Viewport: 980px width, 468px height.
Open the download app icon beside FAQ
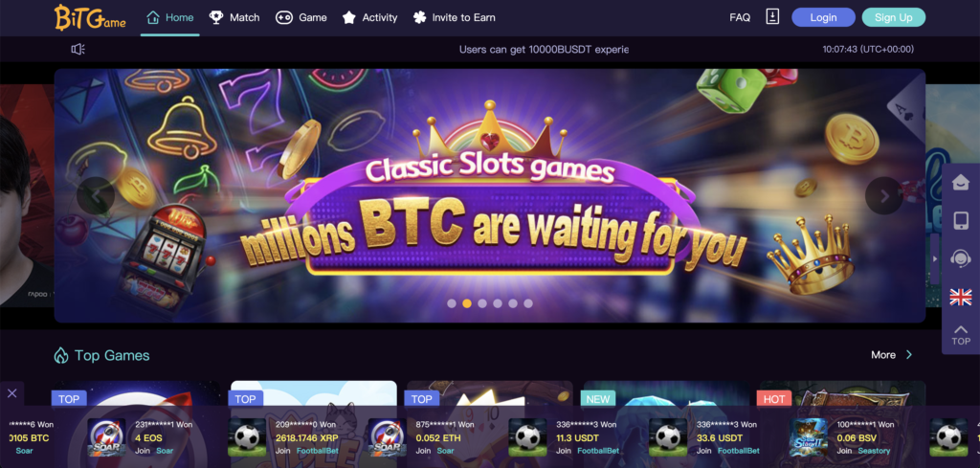click(x=772, y=17)
